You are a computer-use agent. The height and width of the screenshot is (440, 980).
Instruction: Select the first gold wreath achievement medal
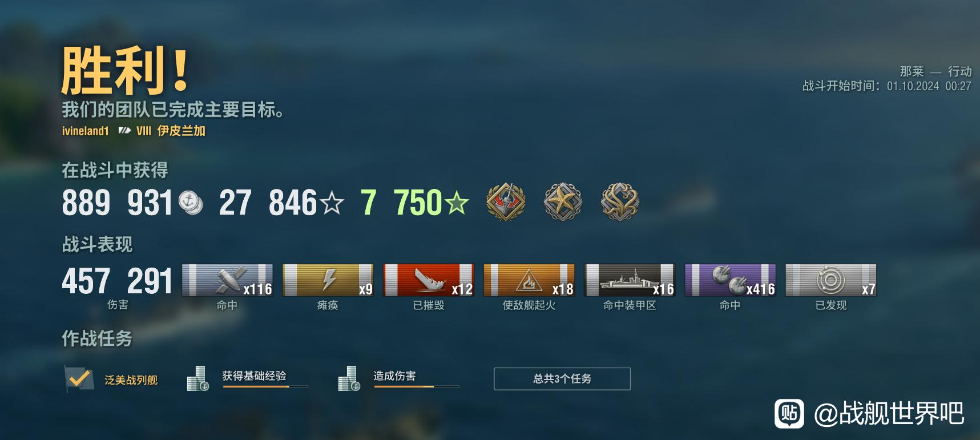pyautogui.click(x=506, y=201)
